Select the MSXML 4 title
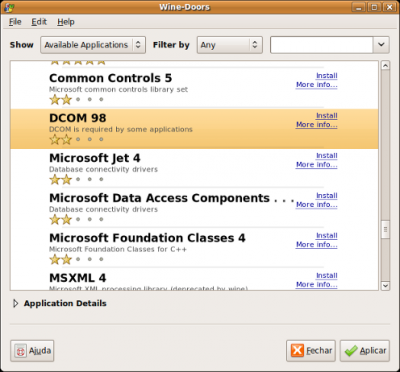400x372 pixels. coord(78,278)
